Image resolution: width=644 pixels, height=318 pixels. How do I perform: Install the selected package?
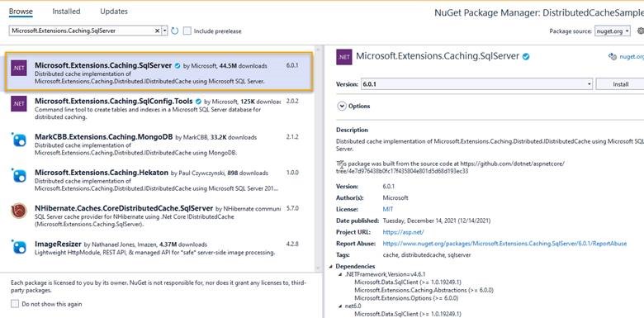click(x=620, y=84)
